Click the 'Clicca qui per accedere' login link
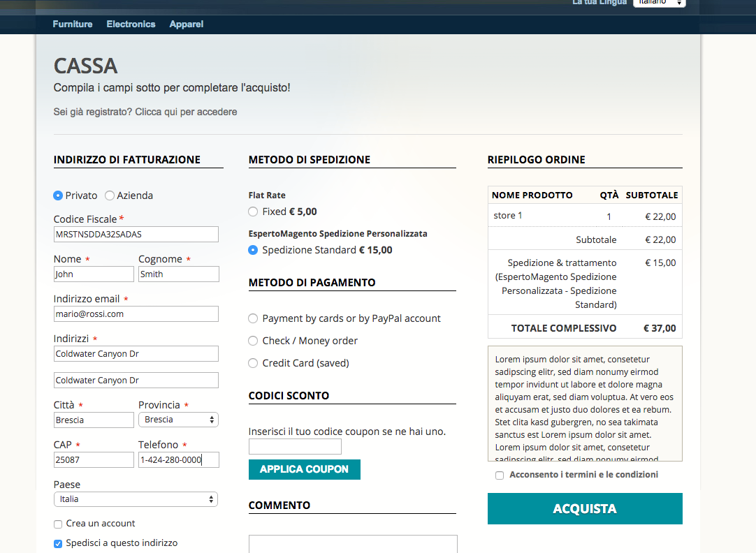 click(x=186, y=112)
